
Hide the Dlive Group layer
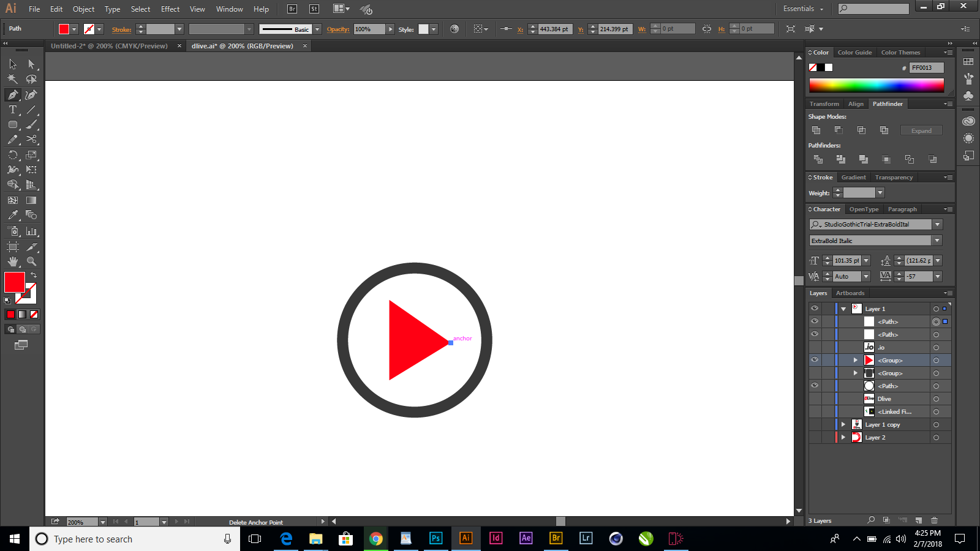coord(815,360)
